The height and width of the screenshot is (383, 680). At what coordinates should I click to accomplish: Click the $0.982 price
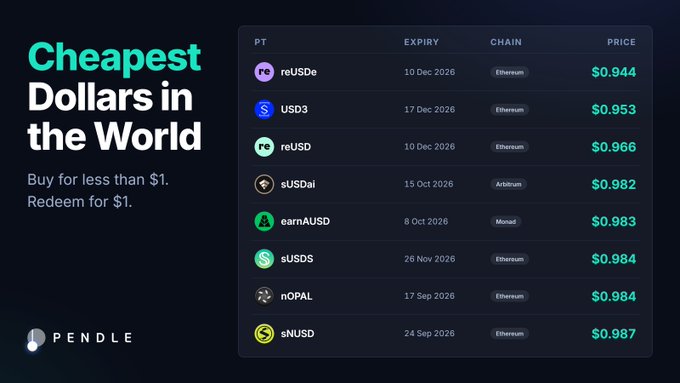click(614, 184)
